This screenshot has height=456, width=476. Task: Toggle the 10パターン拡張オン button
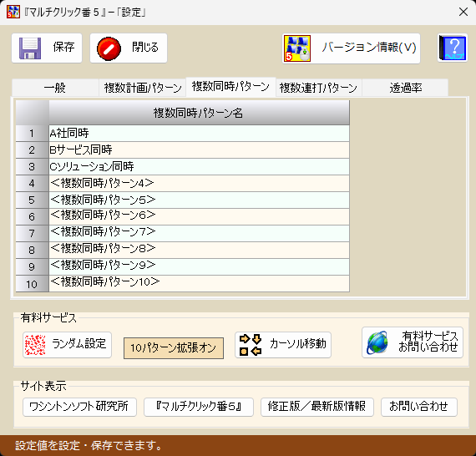[x=174, y=348]
